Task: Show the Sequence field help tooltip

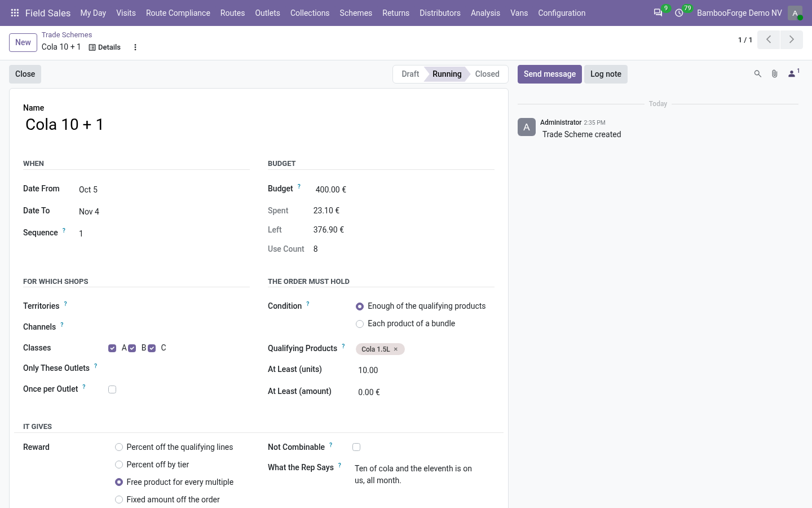Action: click(x=64, y=230)
